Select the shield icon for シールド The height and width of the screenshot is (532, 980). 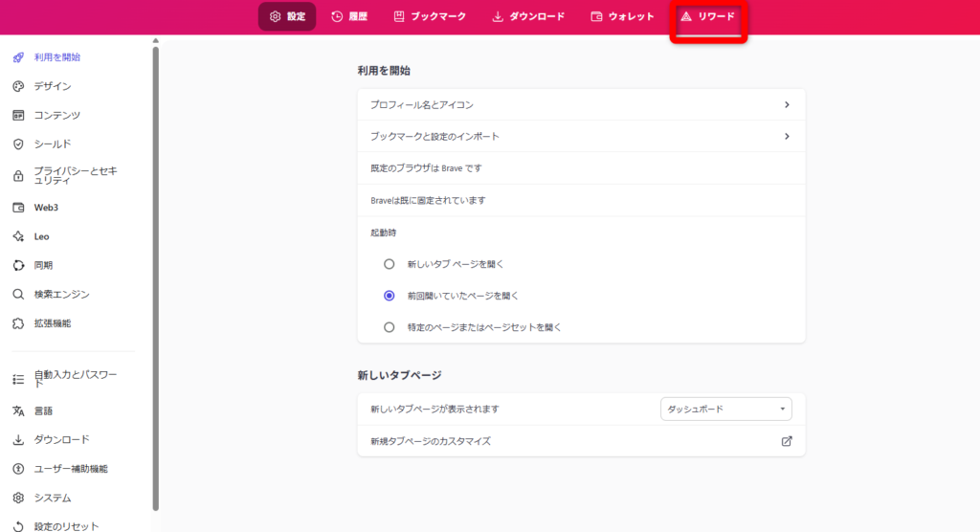(17, 144)
